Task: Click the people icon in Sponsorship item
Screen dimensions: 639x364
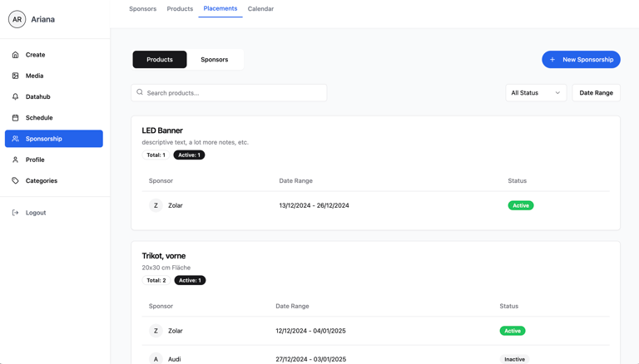Action: (x=15, y=139)
